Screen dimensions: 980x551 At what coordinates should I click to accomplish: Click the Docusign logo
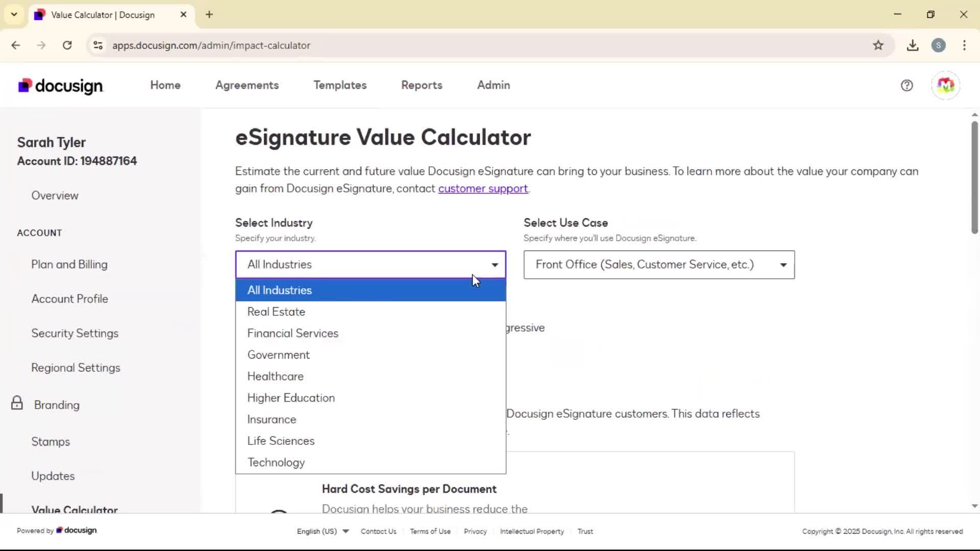pos(61,86)
